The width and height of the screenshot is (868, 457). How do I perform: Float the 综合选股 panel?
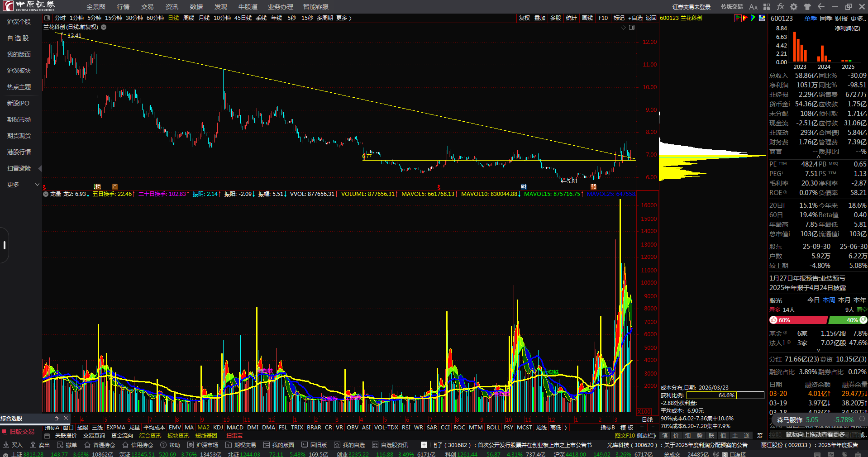click(x=57, y=418)
